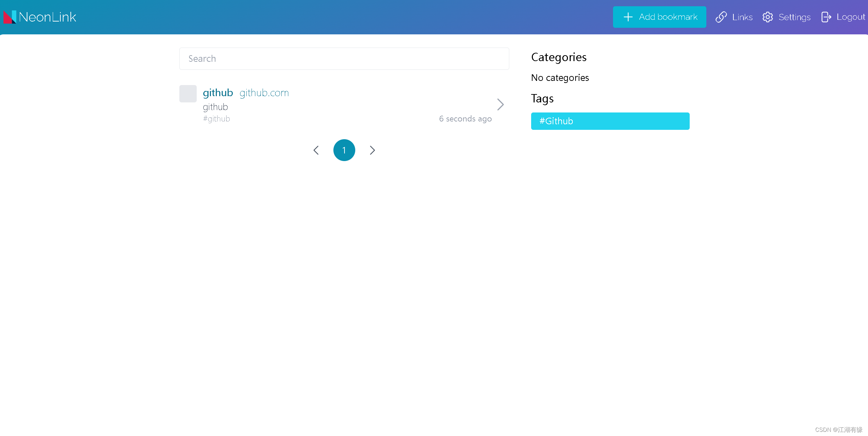Click the NeonLink brand name
Screen dimensions: 868x436
coord(48,17)
